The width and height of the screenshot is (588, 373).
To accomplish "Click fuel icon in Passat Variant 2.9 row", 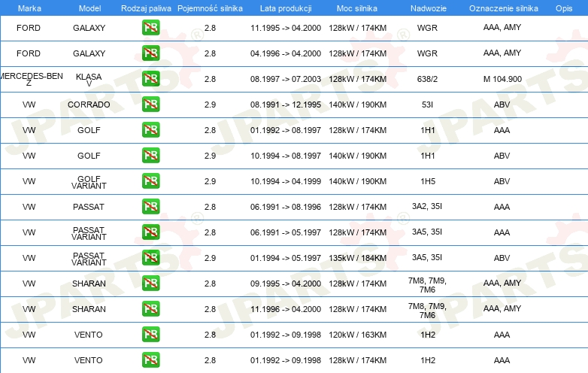I will [150, 258].
